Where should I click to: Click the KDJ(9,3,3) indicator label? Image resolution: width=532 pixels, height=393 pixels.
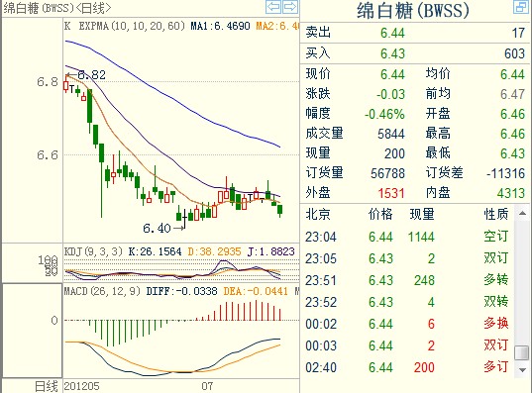(x=93, y=251)
